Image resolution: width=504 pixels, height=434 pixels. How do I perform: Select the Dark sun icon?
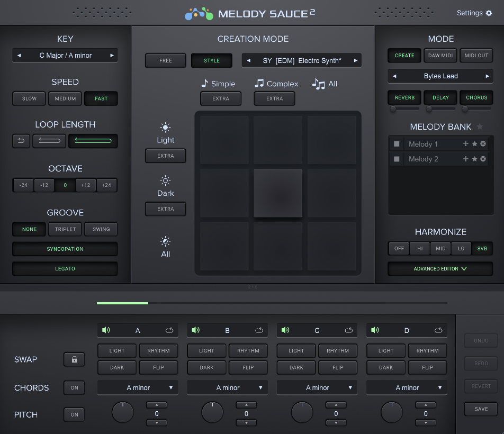[165, 181]
